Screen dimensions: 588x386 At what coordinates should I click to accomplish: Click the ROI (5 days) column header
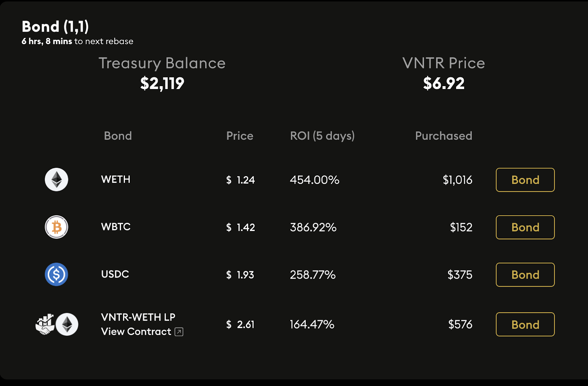322,136
